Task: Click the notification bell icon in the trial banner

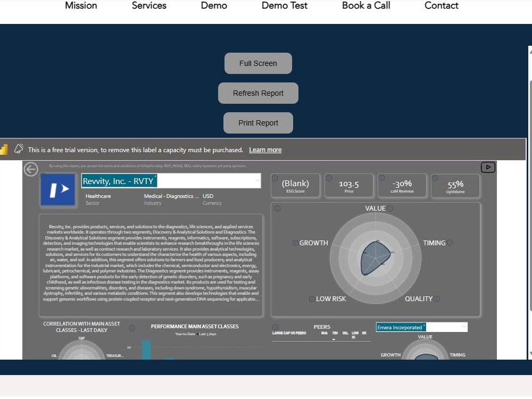Action: point(19,148)
